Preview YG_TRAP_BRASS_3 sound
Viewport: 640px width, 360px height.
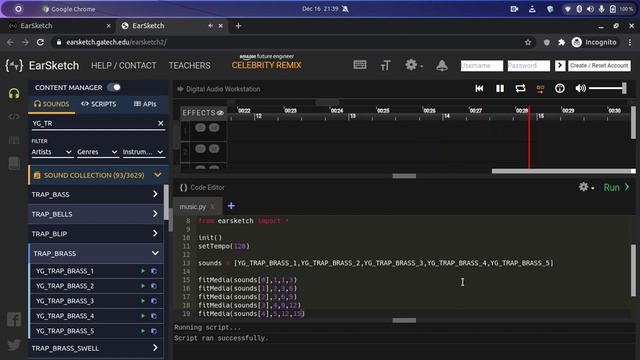click(x=143, y=301)
